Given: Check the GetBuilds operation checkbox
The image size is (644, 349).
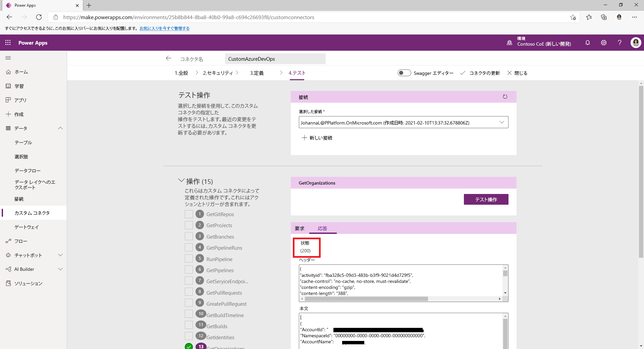Looking at the screenshot, I should click(x=189, y=325).
